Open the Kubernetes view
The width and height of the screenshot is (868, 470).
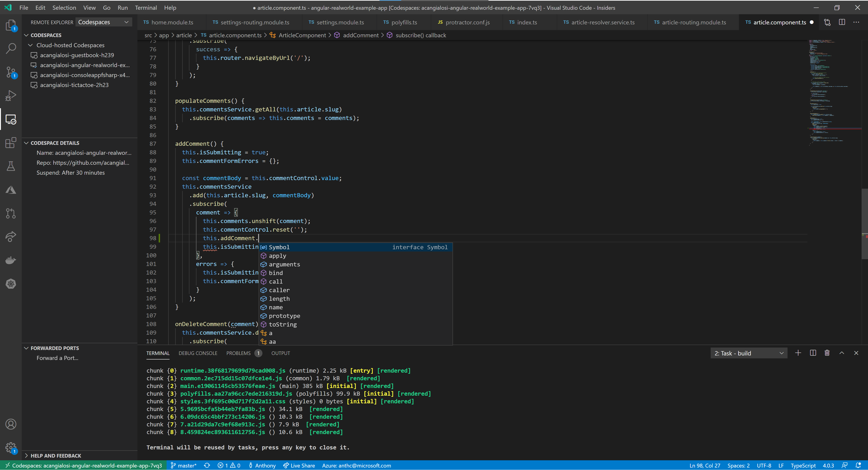click(11, 284)
